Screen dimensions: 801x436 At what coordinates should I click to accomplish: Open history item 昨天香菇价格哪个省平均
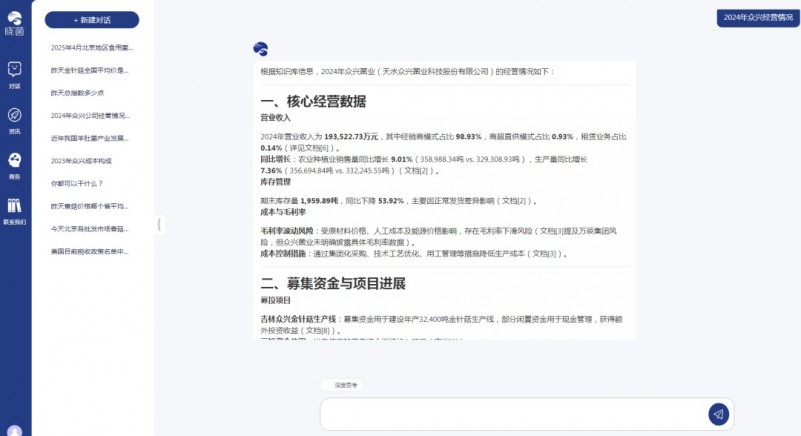coord(90,206)
